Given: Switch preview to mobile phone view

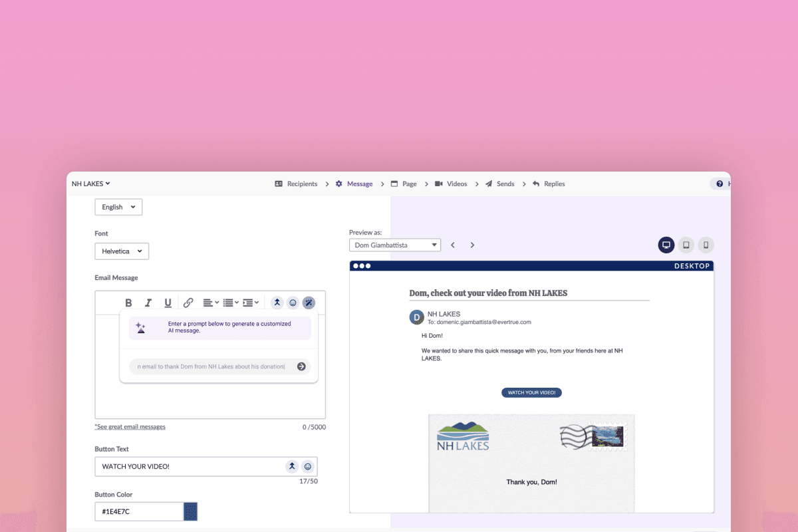Looking at the screenshot, I should click(x=706, y=245).
